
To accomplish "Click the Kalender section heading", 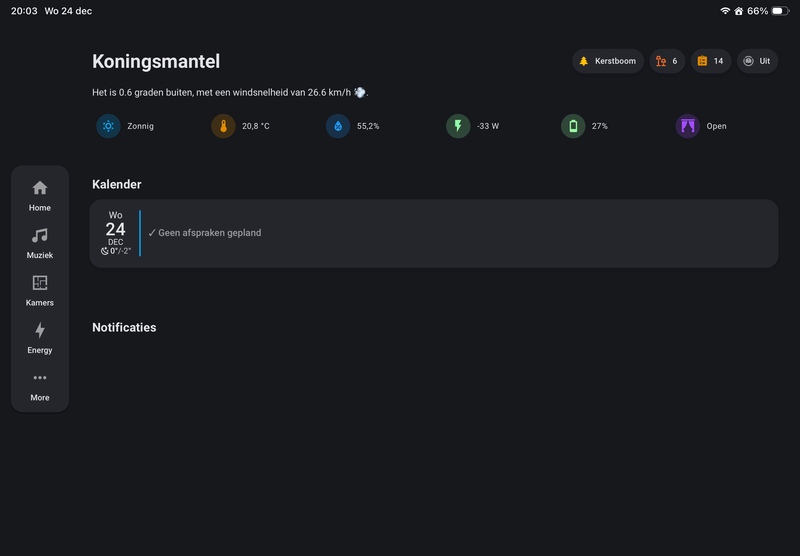I will pos(117,184).
